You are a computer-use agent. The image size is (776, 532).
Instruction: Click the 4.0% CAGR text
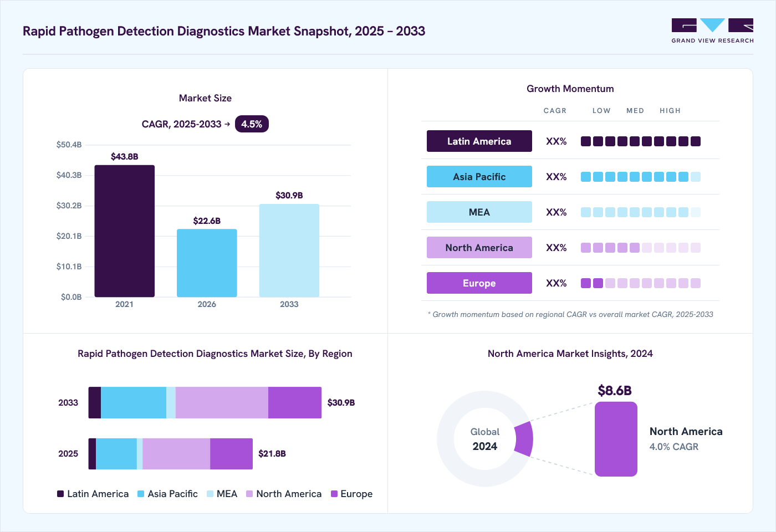tap(674, 447)
